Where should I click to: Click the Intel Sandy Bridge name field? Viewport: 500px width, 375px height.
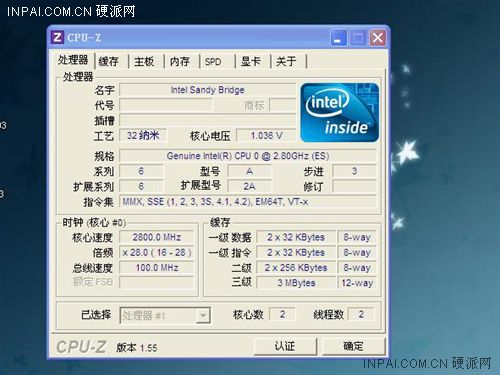tap(207, 90)
